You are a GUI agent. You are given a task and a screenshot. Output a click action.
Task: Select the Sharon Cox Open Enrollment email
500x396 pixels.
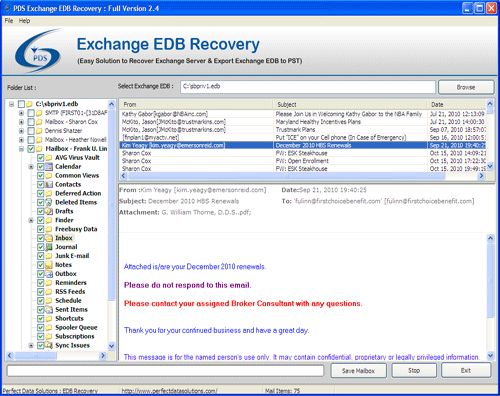[x=303, y=161]
